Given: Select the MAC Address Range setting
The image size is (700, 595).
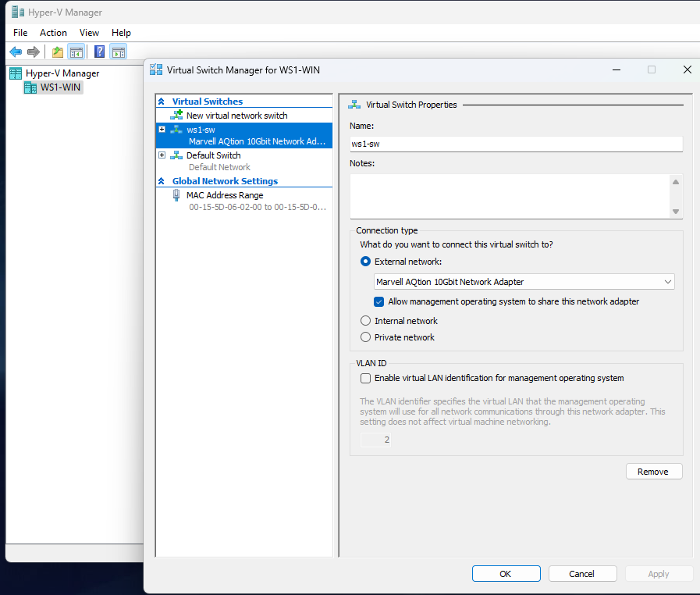Looking at the screenshot, I should (x=225, y=195).
